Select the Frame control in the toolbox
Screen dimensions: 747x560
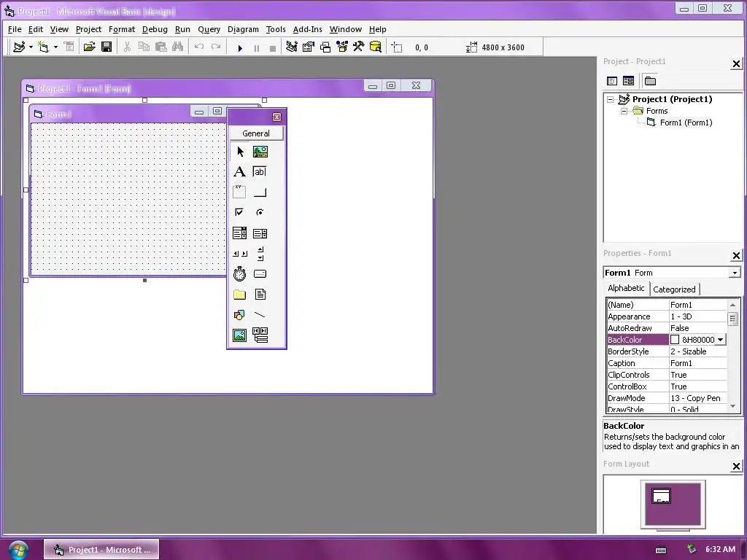tap(239, 192)
